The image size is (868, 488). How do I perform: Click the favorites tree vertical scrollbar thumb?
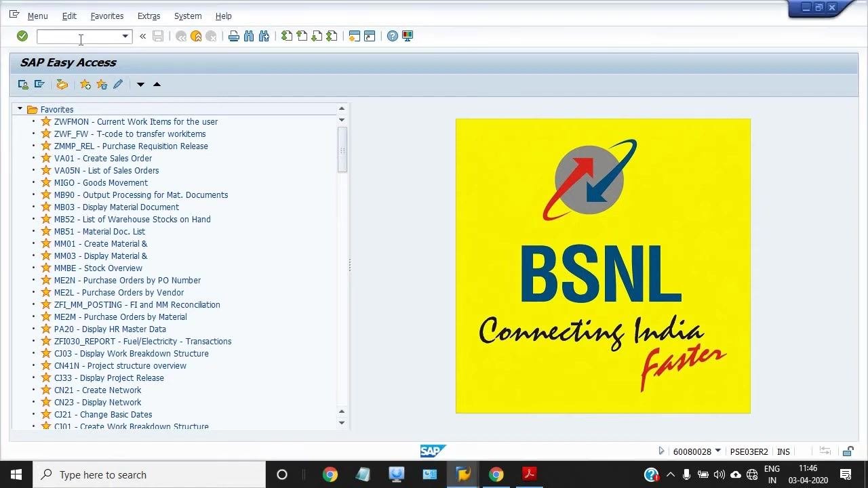(x=342, y=150)
